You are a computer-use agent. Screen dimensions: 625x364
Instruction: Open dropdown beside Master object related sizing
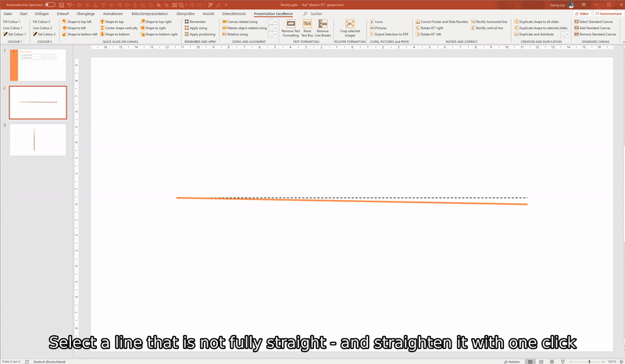(275, 28)
